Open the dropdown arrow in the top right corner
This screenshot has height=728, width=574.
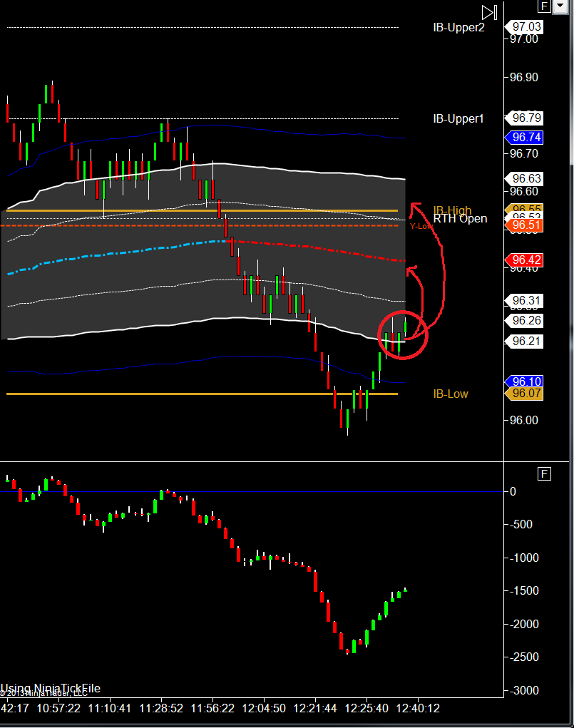coord(560,6)
